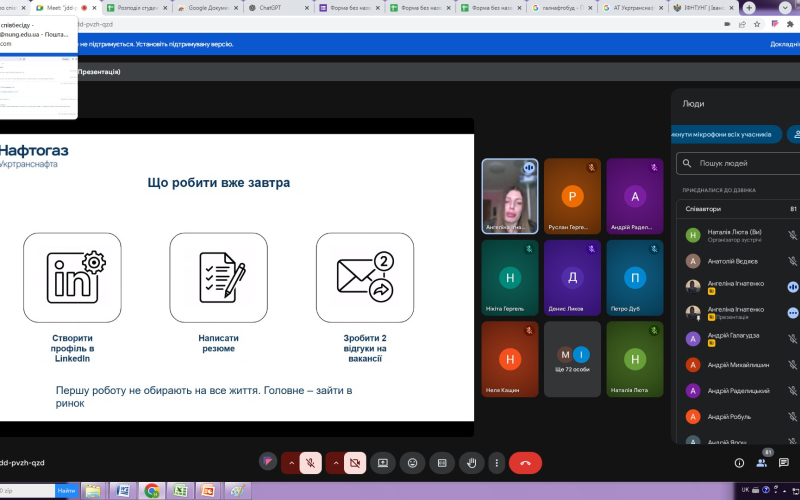800x500 pixels.
Task: Raise hand in the meeting
Action: point(472,463)
